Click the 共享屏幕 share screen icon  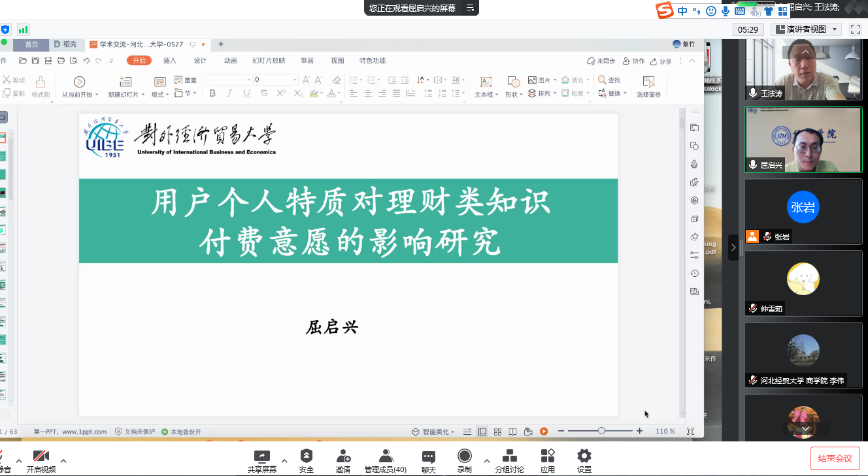(261, 456)
